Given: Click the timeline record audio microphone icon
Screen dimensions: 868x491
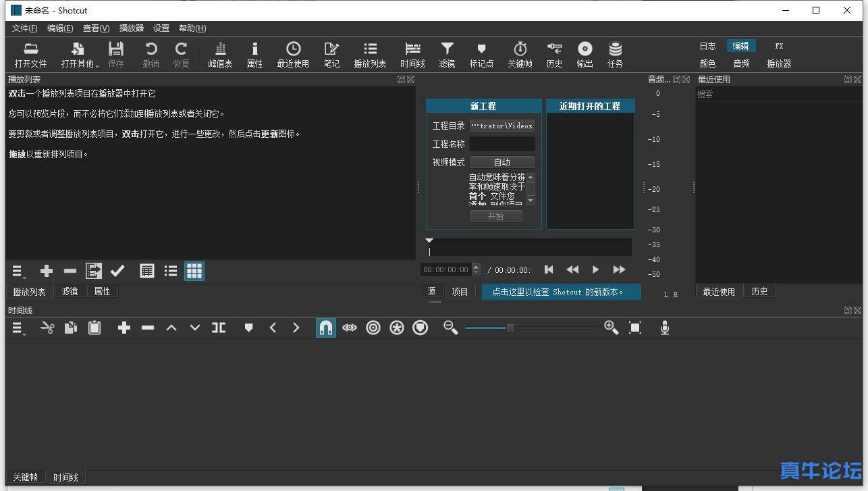Looking at the screenshot, I should coord(665,328).
